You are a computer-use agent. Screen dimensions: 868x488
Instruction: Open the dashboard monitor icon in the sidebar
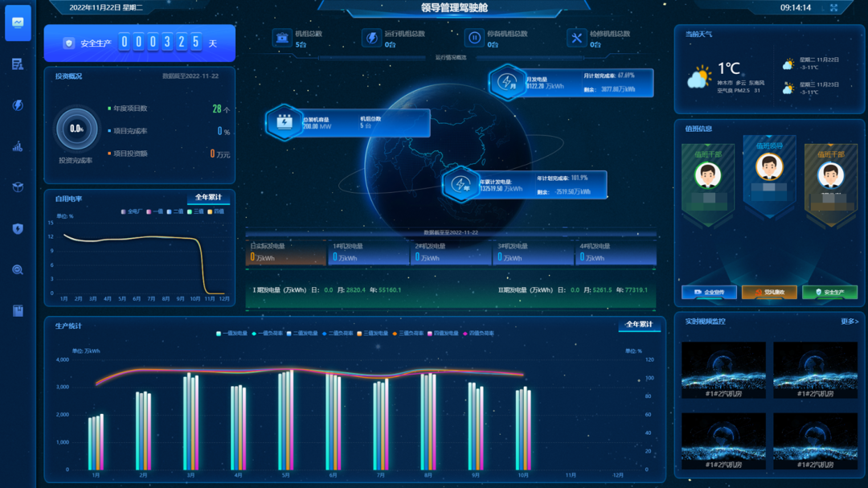tap(18, 23)
